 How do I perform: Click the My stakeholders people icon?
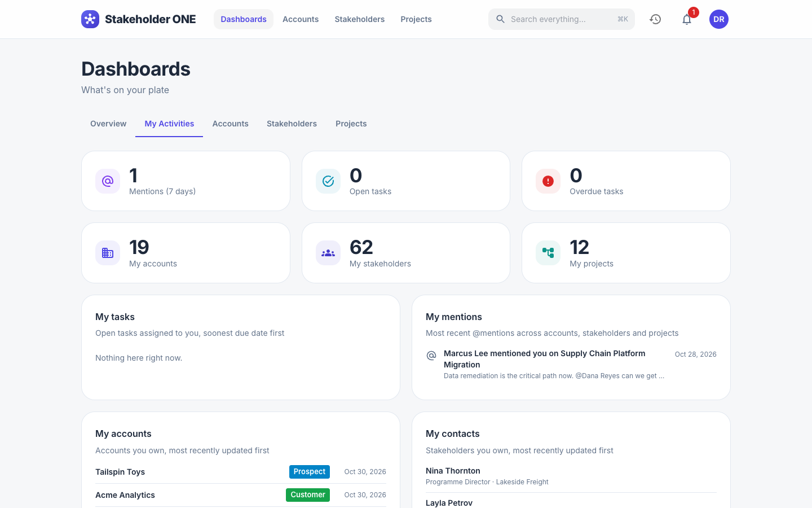click(x=328, y=253)
